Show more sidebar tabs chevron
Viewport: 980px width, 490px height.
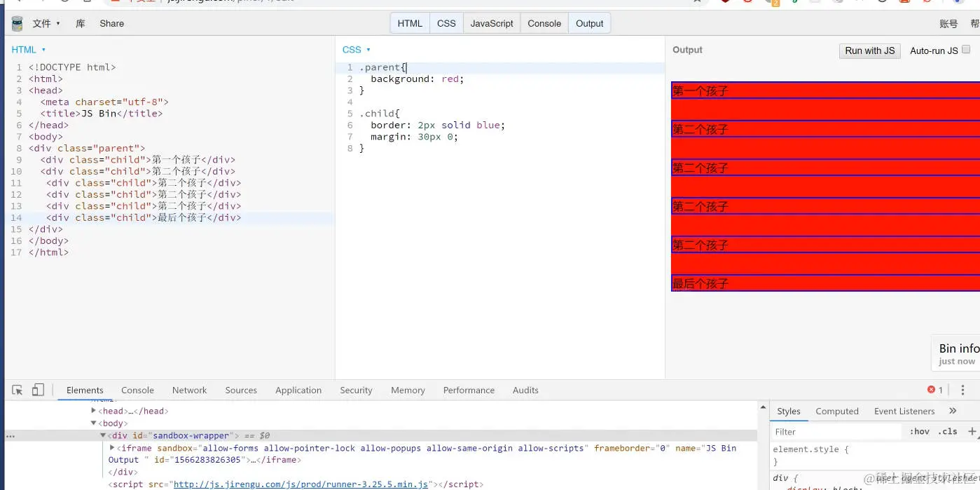point(953,411)
